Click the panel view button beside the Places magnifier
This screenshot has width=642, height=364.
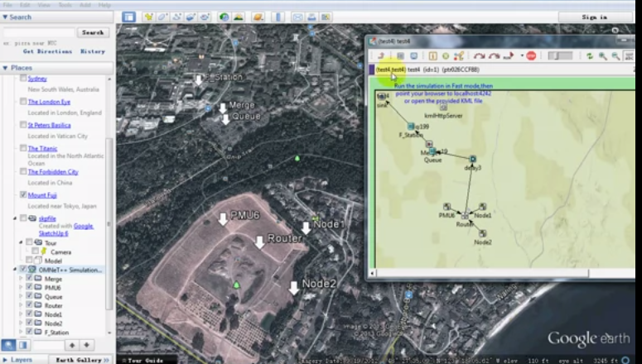[x=23, y=345]
